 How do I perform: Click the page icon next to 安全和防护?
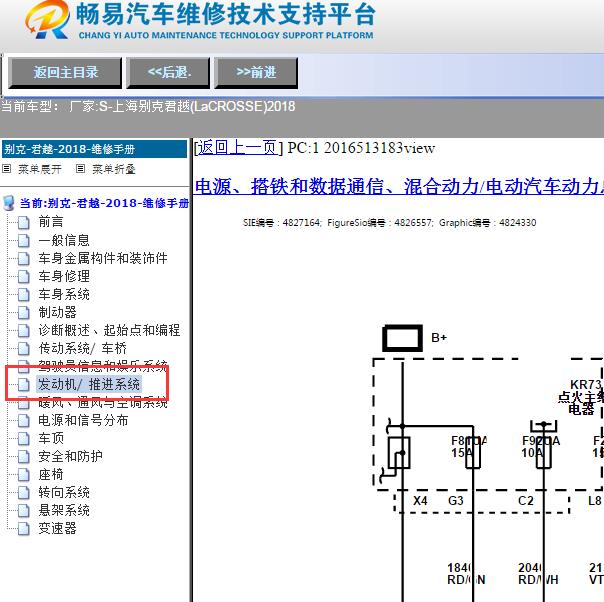pyautogui.click(x=23, y=456)
